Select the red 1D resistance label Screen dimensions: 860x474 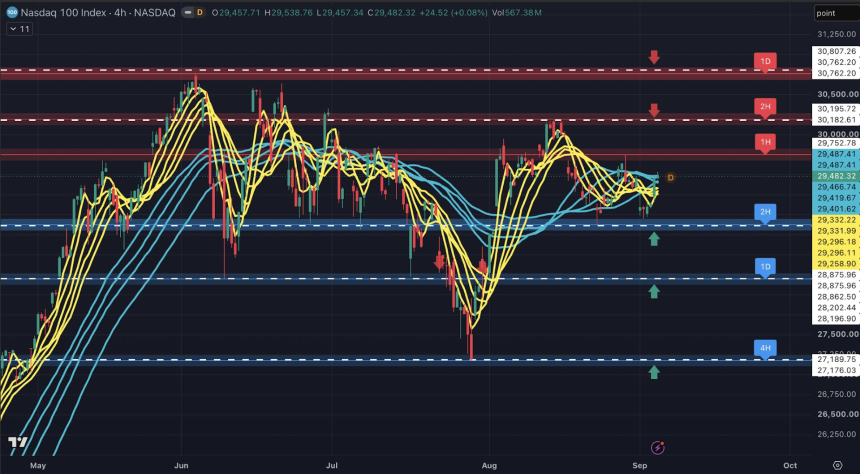coord(765,62)
